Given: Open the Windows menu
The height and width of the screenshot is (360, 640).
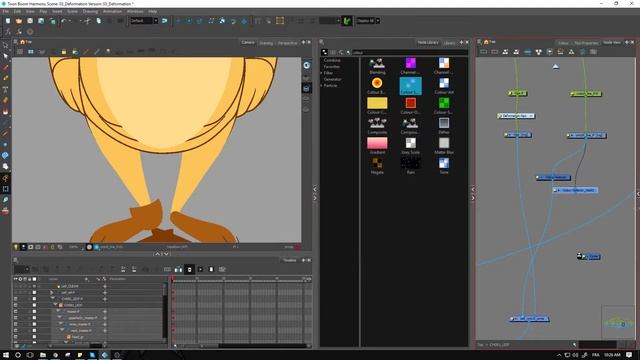Looking at the screenshot, I should [135, 11].
